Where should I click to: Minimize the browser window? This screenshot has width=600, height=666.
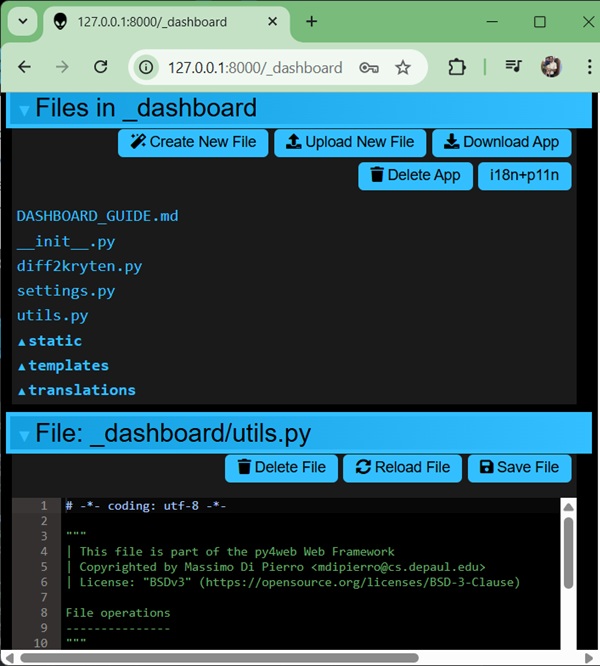(x=492, y=21)
